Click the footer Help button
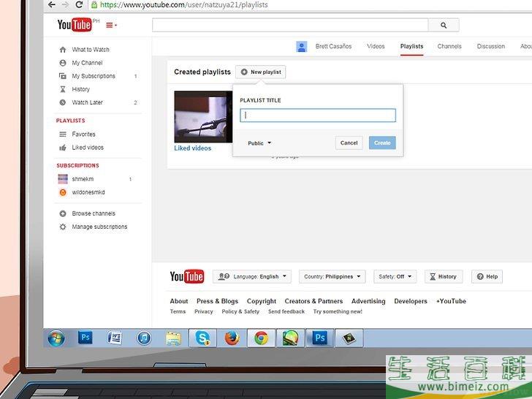 (487, 276)
